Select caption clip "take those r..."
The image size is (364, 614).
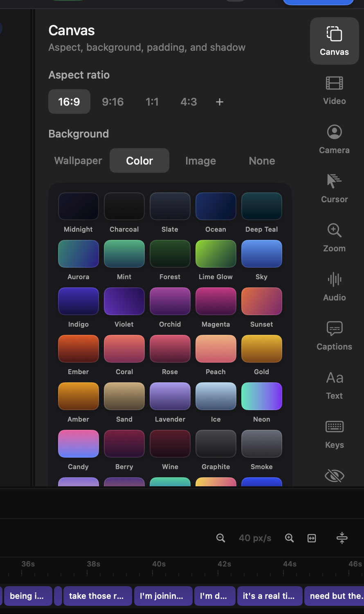98,596
